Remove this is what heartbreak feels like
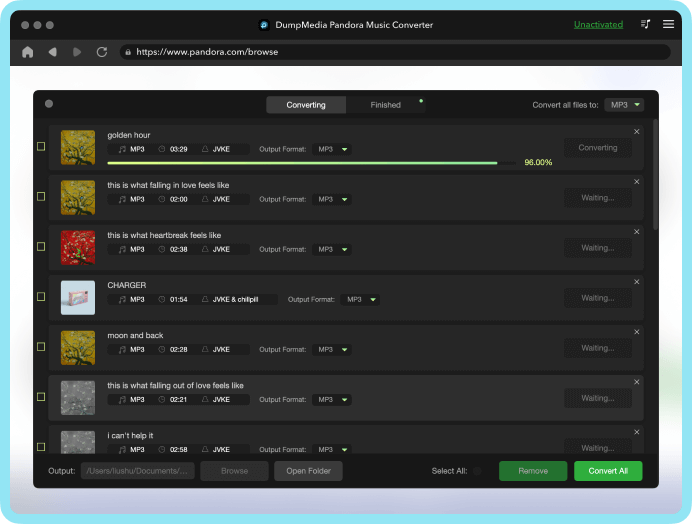The height and width of the screenshot is (524, 692). tap(636, 232)
